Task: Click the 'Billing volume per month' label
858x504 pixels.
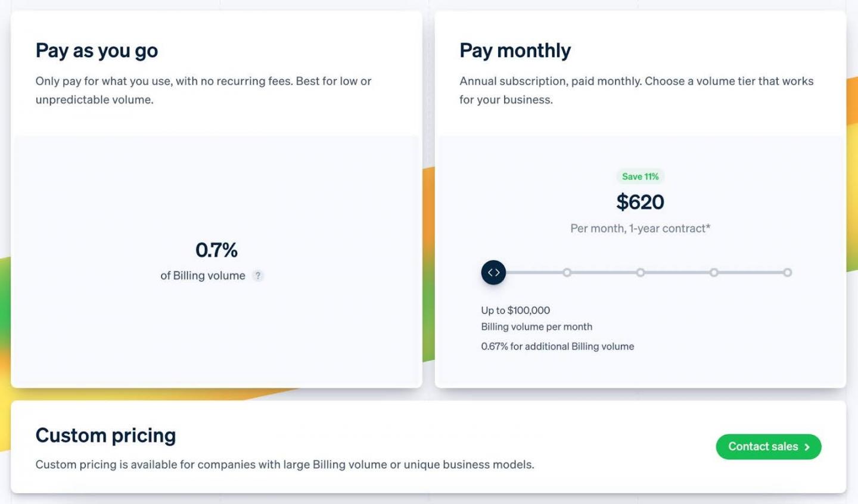Action: pos(536,326)
